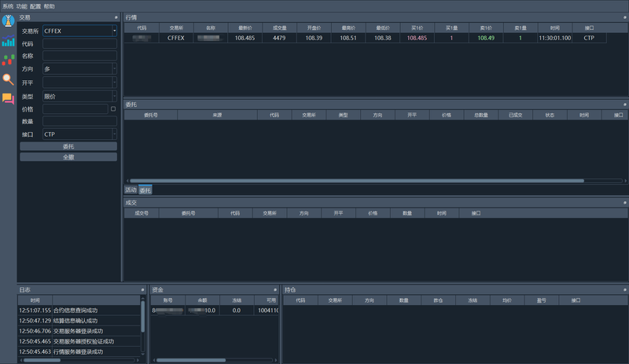Select log row 结算信息确认成功
The image size is (629, 364).
pos(79,321)
